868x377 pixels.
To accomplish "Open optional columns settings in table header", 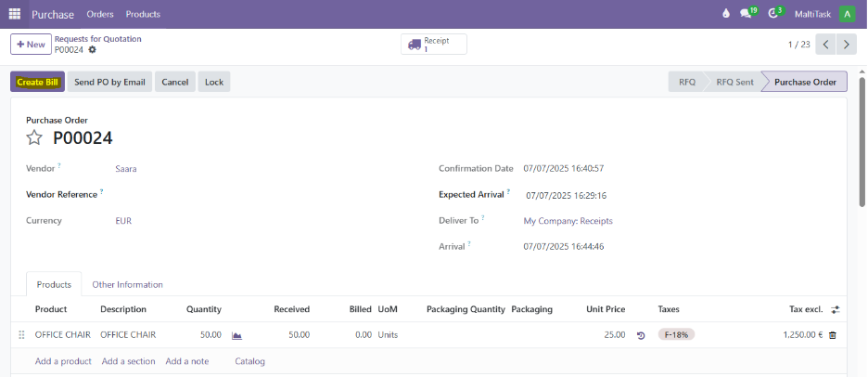I will click(835, 309).
